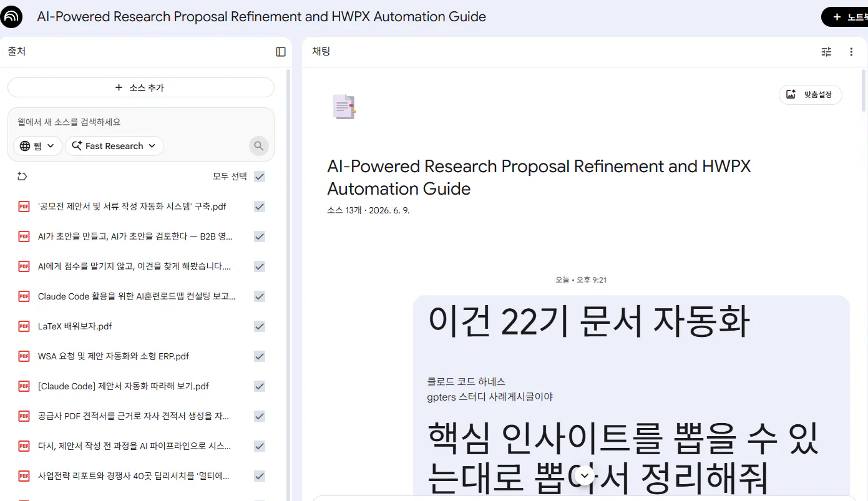Uncheck 사업전략 리포트 source checkbox
This screenshot has height=501, width=868.
(x=260, y=476)
